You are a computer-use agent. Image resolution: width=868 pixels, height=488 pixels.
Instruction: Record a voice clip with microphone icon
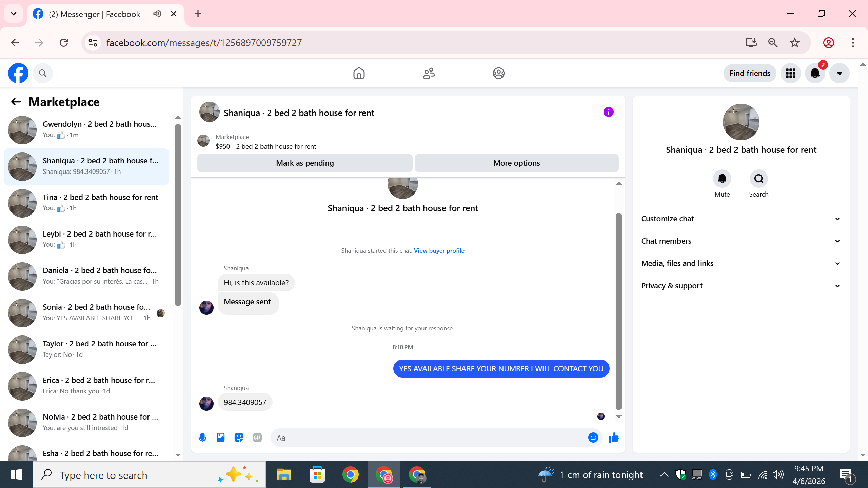(202, 438)
